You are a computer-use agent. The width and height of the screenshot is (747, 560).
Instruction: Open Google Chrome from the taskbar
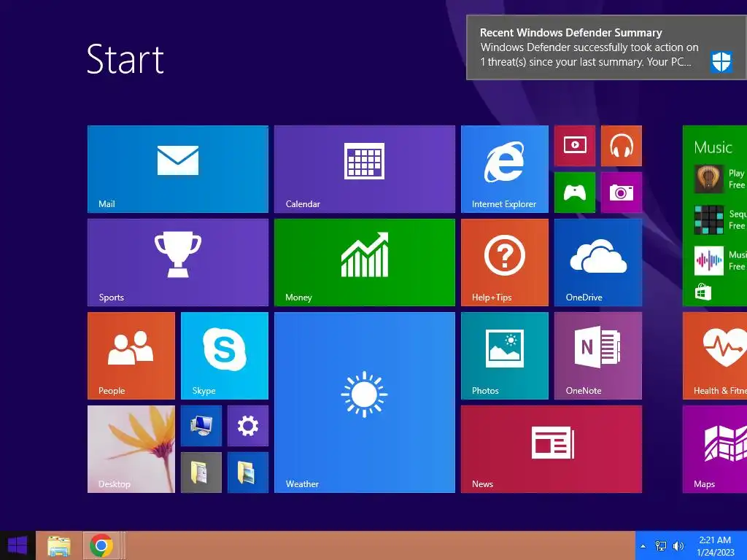click(101, 545)
